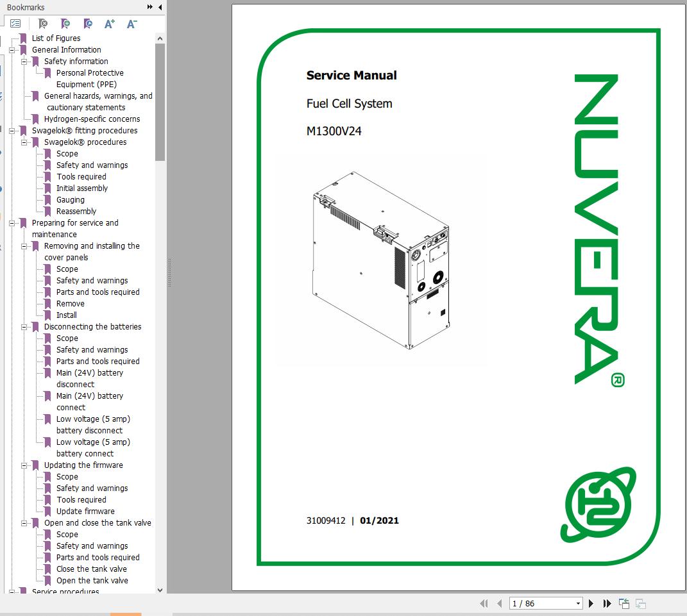The width and height of the screenshot is (687, 616).
Task: Open the bookmark options menu icon
Action: (15, 24)
